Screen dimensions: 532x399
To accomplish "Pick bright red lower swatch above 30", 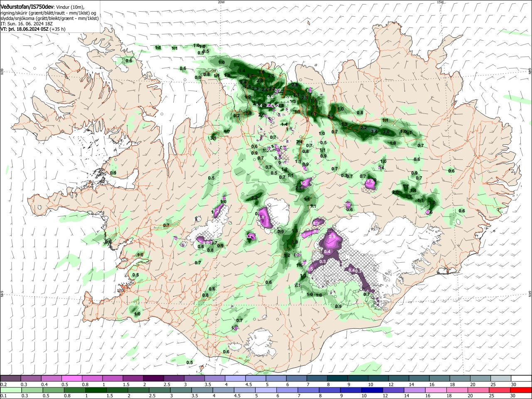I will (521, 390).
